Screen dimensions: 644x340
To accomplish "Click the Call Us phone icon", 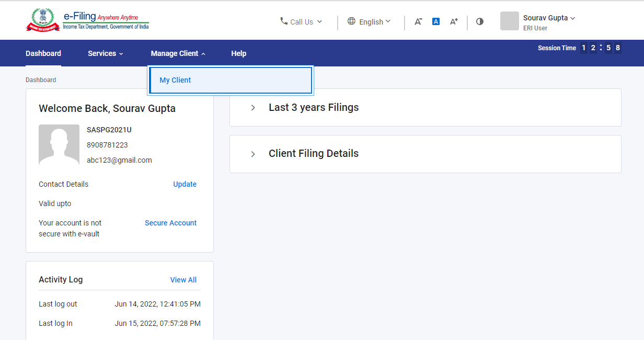I will tap(283, 21).
